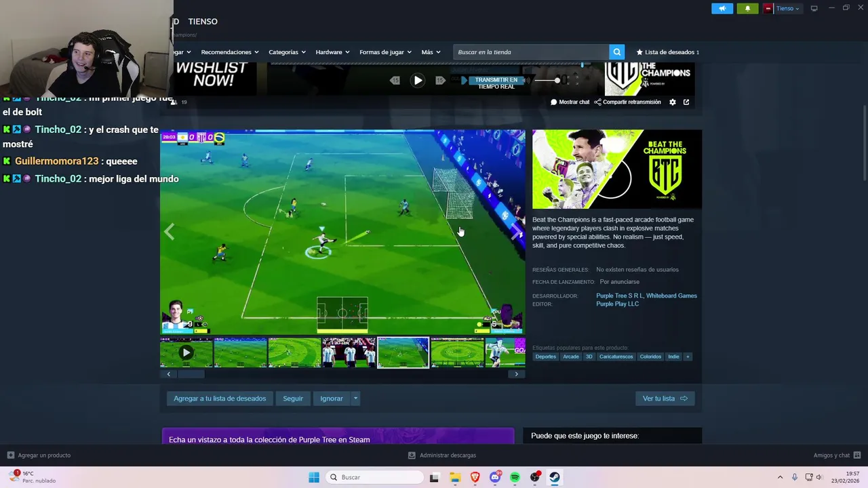Open the Whiteboard Games developer link
The width and height of the screenshot is (868, 488).
(671, 296)
